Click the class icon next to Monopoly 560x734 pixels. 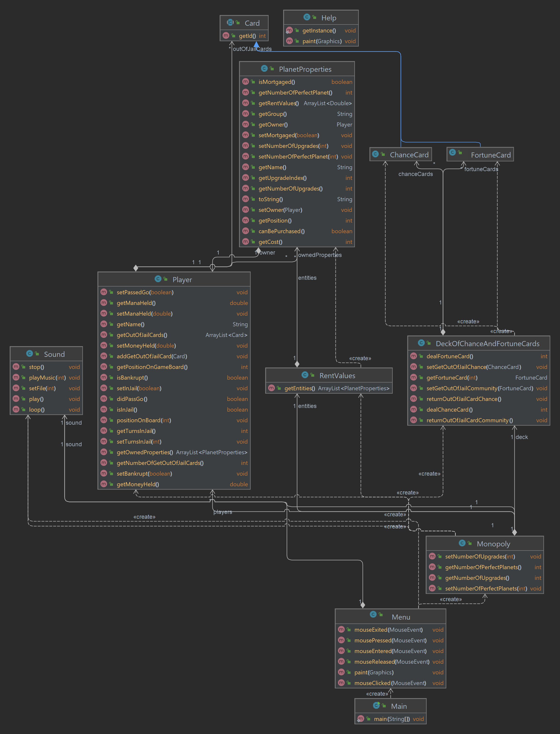[462, 543]
